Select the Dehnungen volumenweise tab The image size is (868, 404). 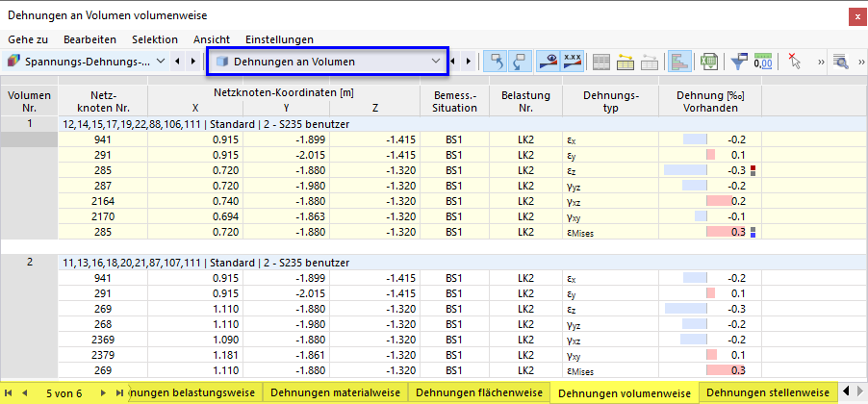(625, 393)
